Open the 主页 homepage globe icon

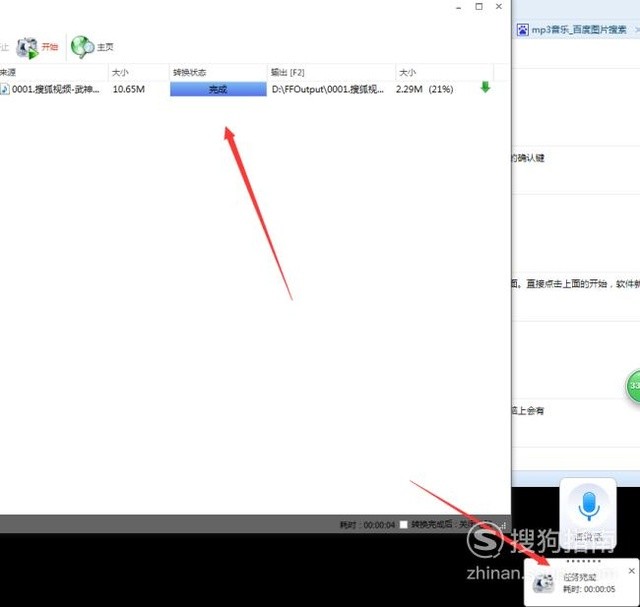click(82, 47)
